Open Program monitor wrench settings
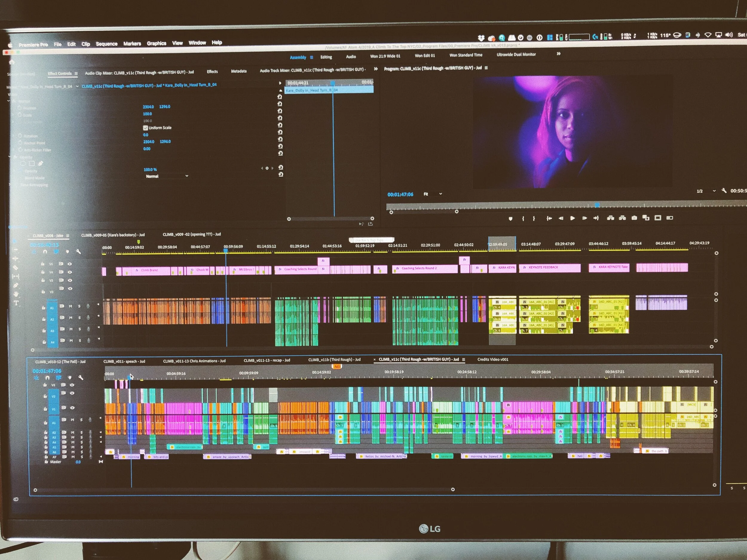 click(724, 191)
